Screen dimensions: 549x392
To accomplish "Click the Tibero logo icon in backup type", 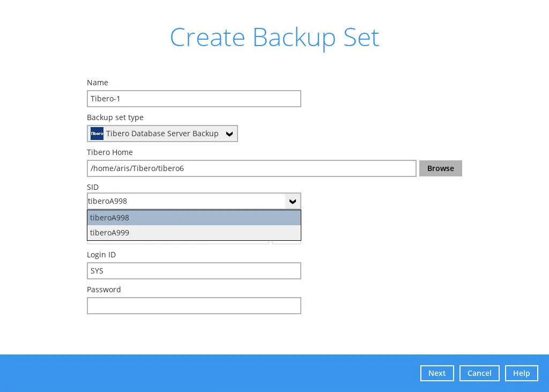I will [x=97, y=134].
